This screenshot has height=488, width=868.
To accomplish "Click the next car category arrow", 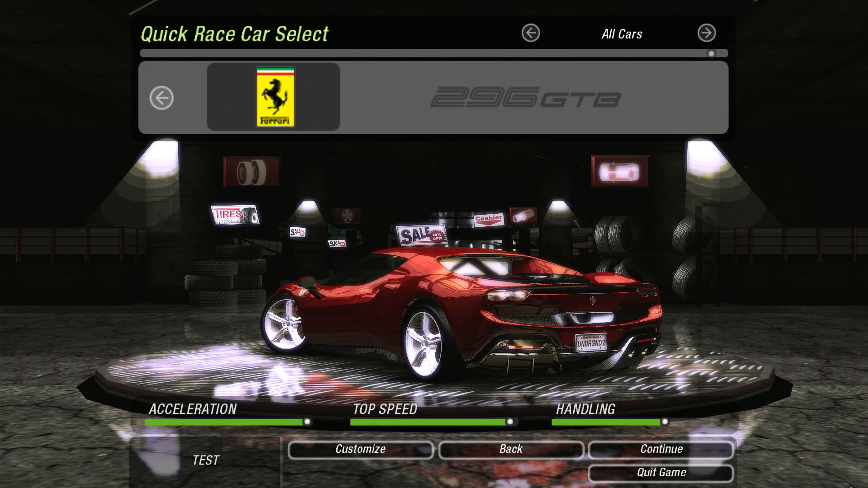I will click(707, 33).
